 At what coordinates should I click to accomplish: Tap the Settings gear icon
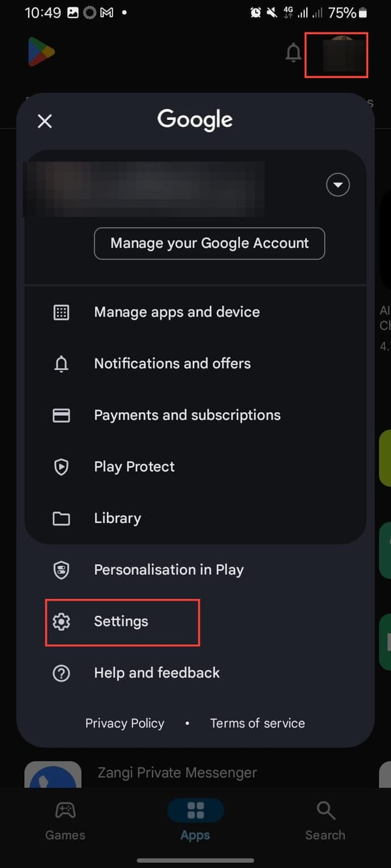pyautogui.click(x=61, y=621)
